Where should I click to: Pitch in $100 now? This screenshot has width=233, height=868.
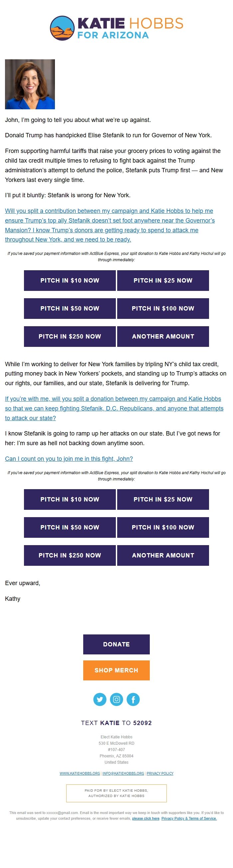point(163,308)
